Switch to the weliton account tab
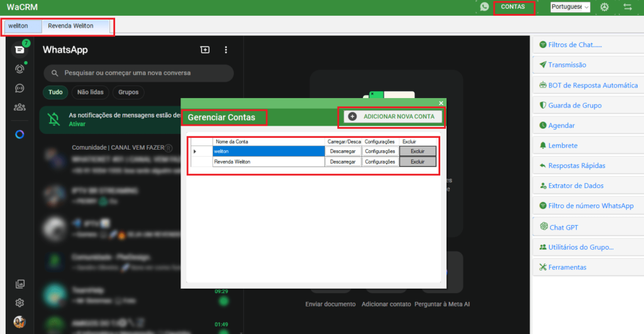 [19, 26]
